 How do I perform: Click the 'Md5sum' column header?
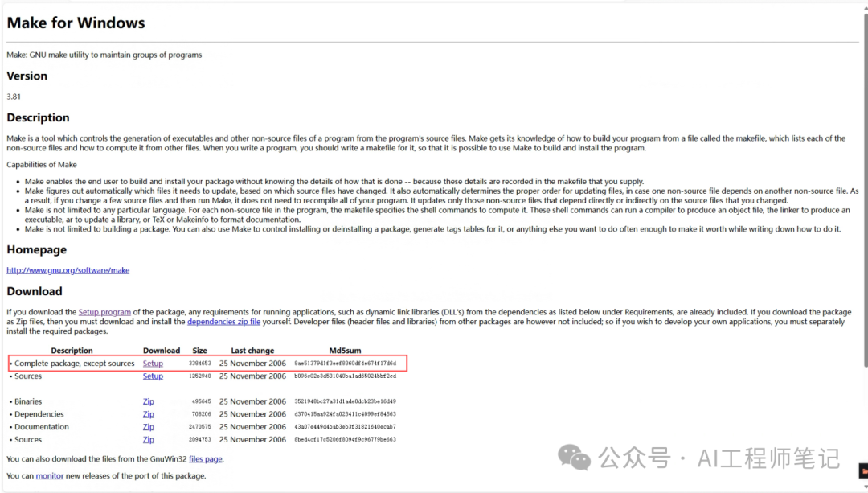(345, 351)
